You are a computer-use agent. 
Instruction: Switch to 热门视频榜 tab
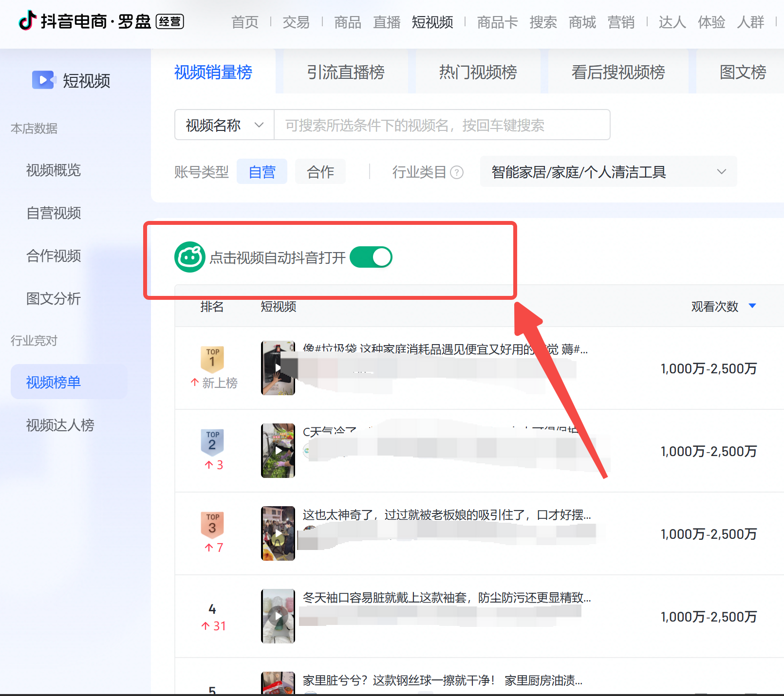(x=478, y=72)
